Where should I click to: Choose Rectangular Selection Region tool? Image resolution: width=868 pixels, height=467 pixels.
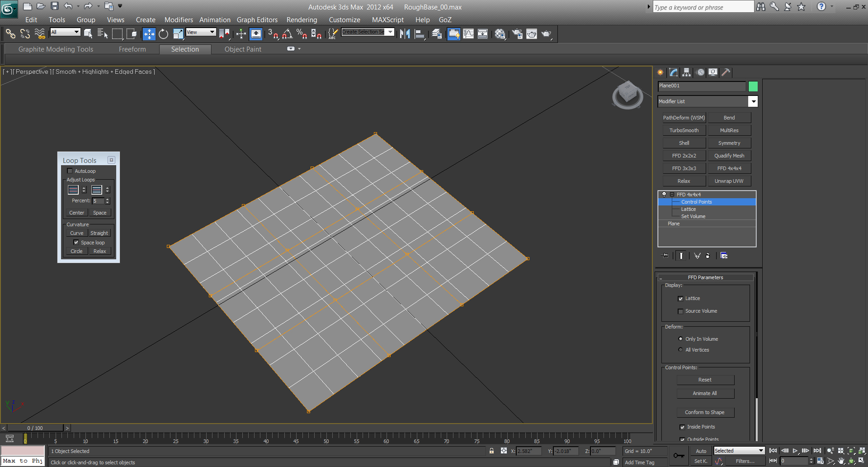(x=117, y=33)
